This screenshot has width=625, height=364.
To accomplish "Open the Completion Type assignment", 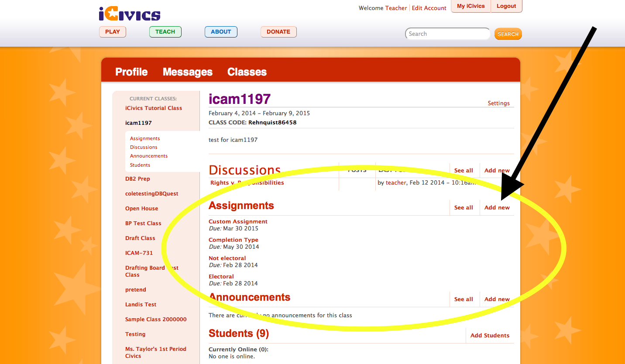I will 234,240.
